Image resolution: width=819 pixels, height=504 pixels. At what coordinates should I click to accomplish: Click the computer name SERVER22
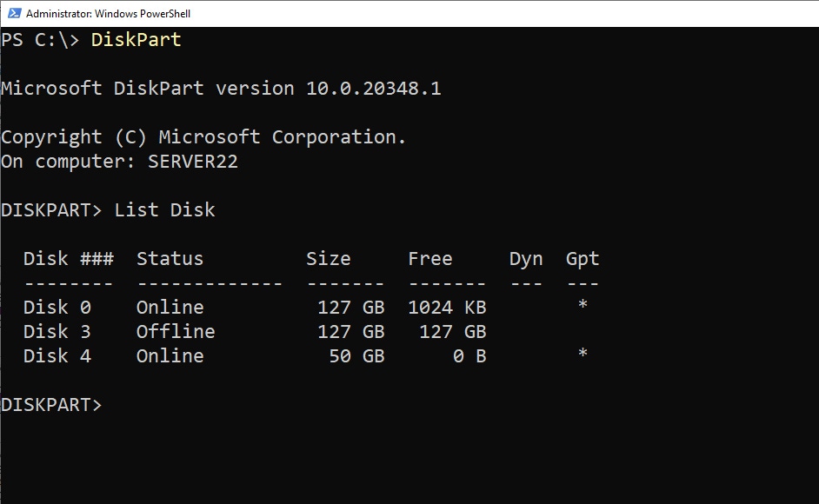click(192, 162)
